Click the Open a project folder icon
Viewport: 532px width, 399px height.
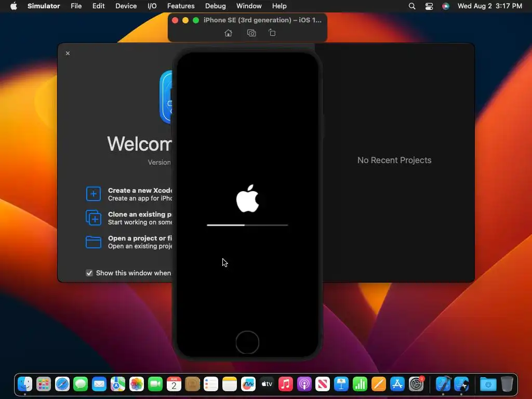(94, 242)
